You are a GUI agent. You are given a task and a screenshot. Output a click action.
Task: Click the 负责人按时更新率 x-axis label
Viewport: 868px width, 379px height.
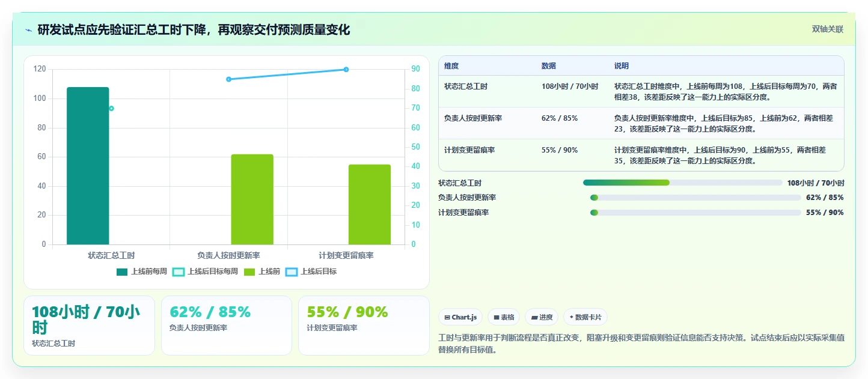click(228, 255)
